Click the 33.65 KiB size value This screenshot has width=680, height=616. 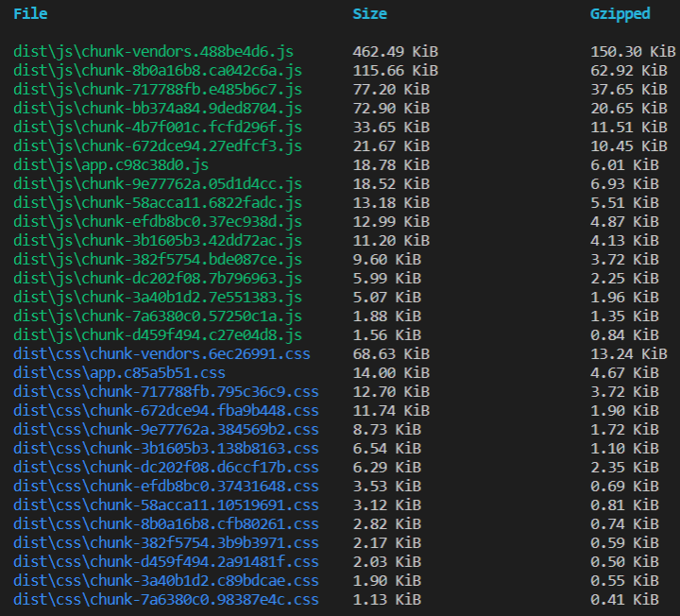point(391,128)
